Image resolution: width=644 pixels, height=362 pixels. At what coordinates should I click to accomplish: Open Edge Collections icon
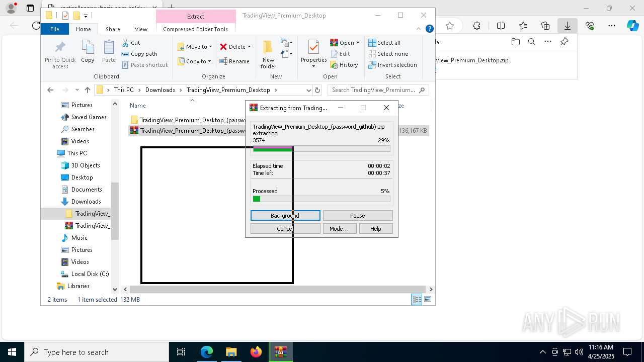click(x=545, y=26)
